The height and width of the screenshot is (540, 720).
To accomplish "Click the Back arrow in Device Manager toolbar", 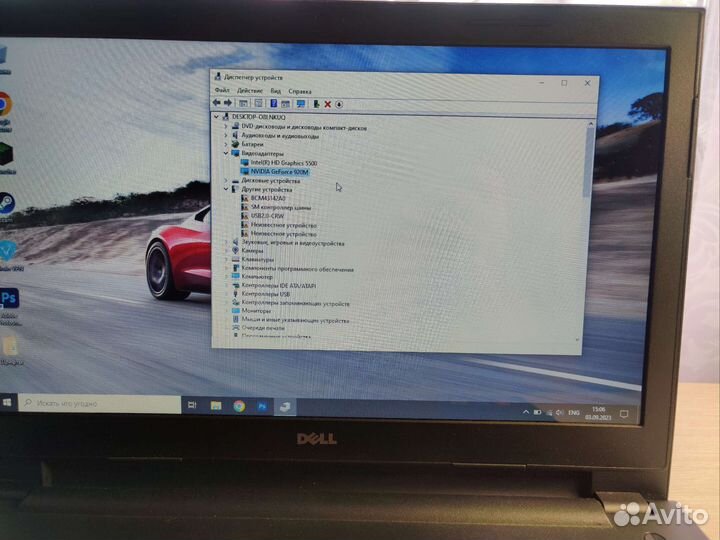I will pyautogui.click(x=217, y=103).
